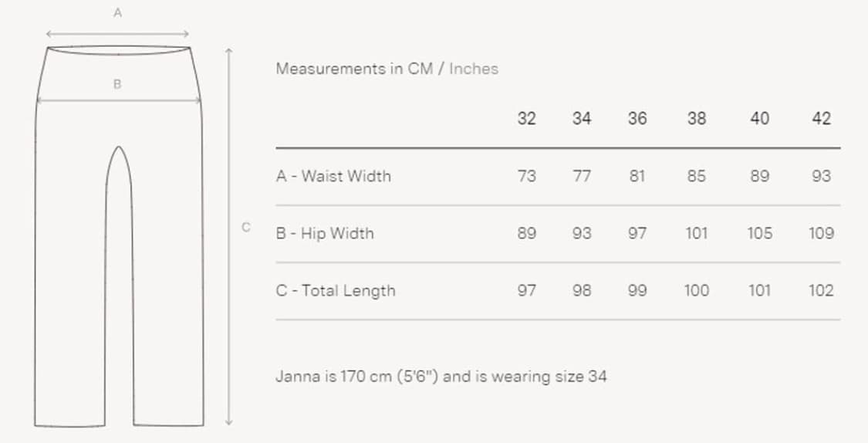Select the size 36 column header
The height and width of the screenshot is (443, 868).
coord(637,119)
